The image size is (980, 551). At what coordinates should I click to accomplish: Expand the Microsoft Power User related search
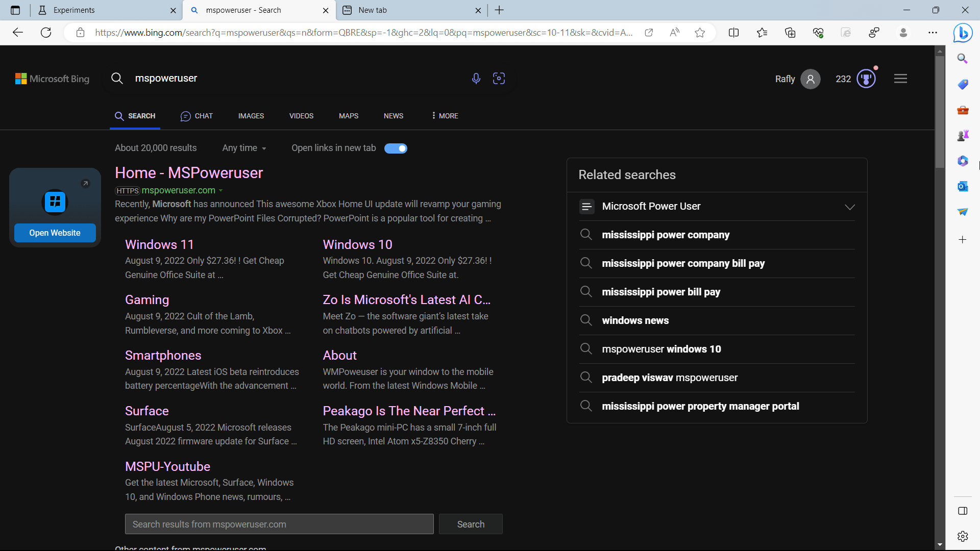click(849, 207)
